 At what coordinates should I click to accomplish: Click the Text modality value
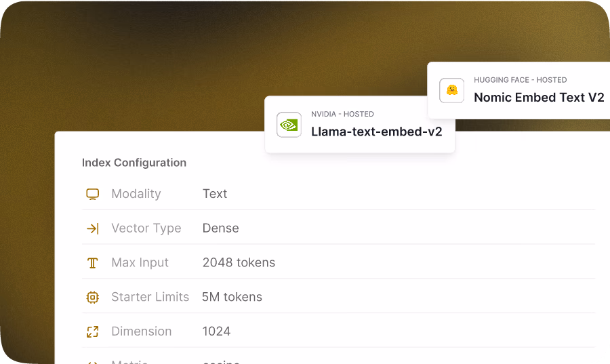[215, 194]
